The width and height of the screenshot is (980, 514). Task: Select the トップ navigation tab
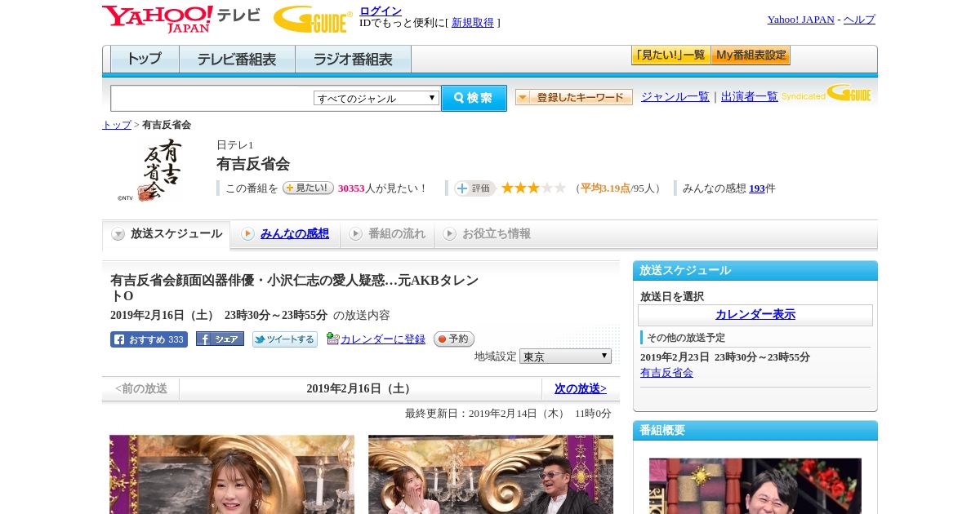(145, 60)
